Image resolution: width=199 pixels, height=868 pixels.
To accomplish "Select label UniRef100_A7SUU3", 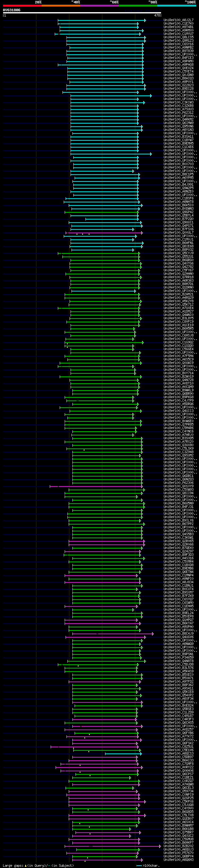I will (x=178, y=109).
